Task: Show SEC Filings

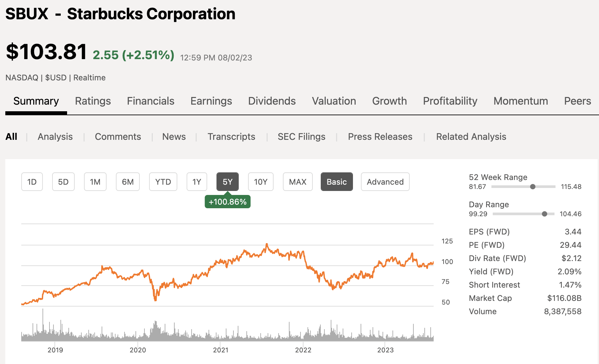Action: pyautogui.click(x=301, y=136)
